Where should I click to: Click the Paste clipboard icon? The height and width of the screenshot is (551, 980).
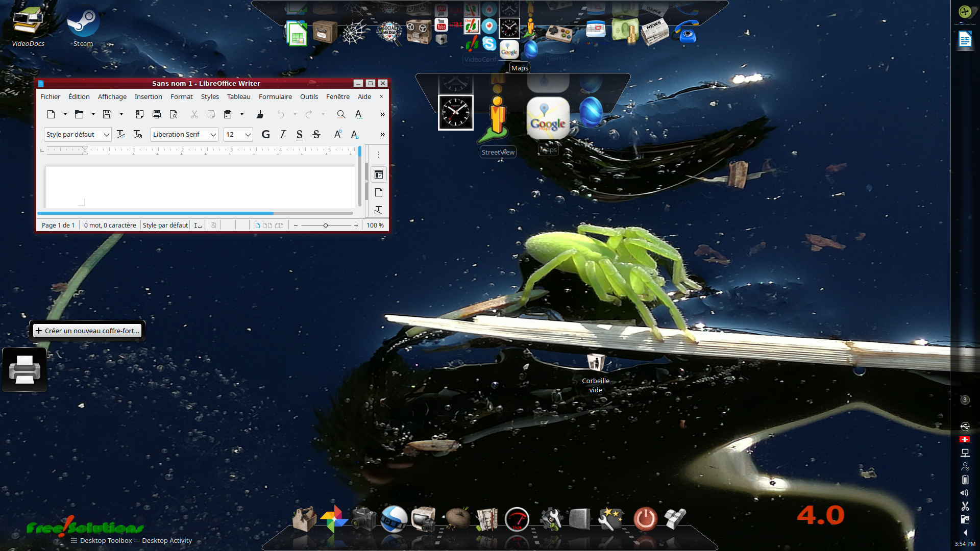click(x=228, y=114)
